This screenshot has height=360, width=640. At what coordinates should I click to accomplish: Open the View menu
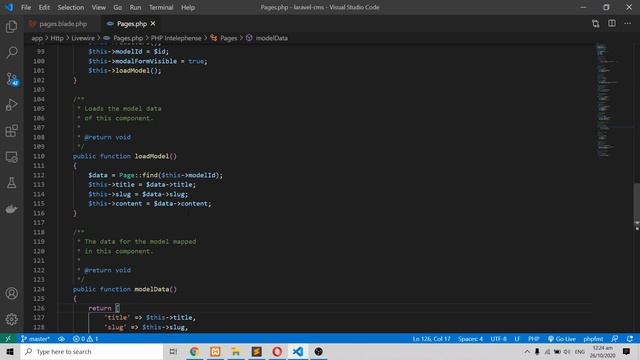click(98, 7)
